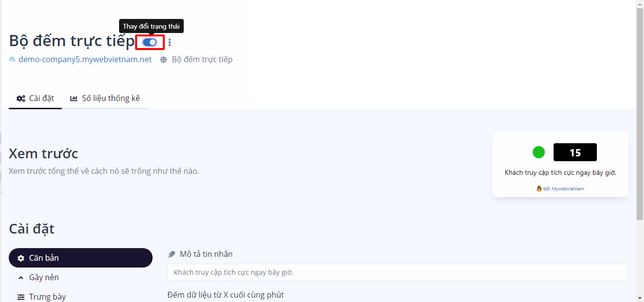Click the green dot in the preview
644x302 pixels.
click(539, 152)
